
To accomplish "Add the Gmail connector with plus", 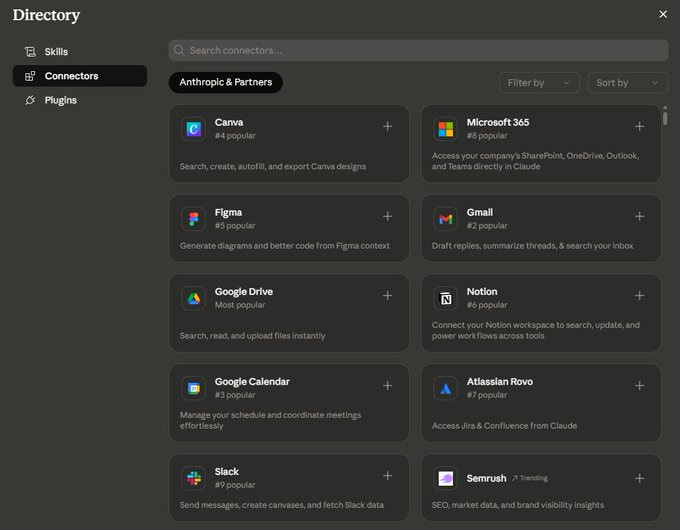I will pos(639,216).
